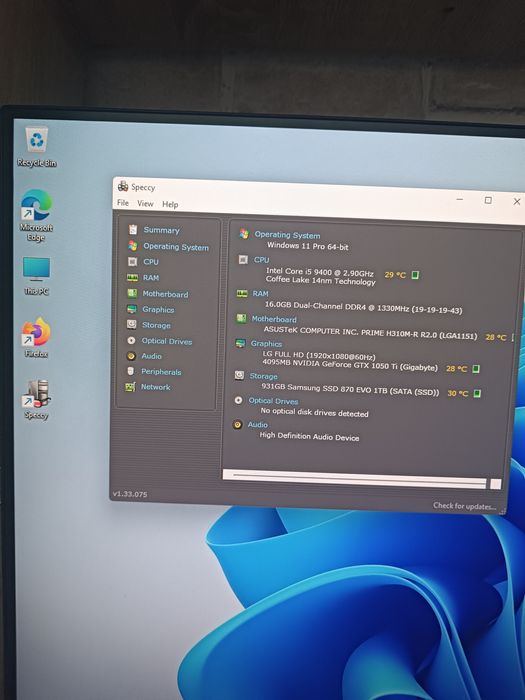This screenshot has height=700, width=525.
Task: Click the Optical Drives heading link in summary
Action: [273, 401]
